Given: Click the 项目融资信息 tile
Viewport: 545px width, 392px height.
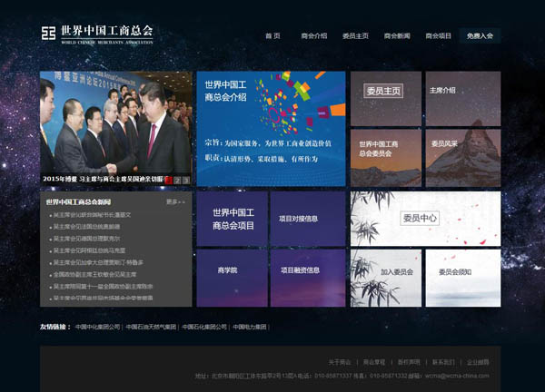Looking at the screenshot, I should click(x=308, y=279).
